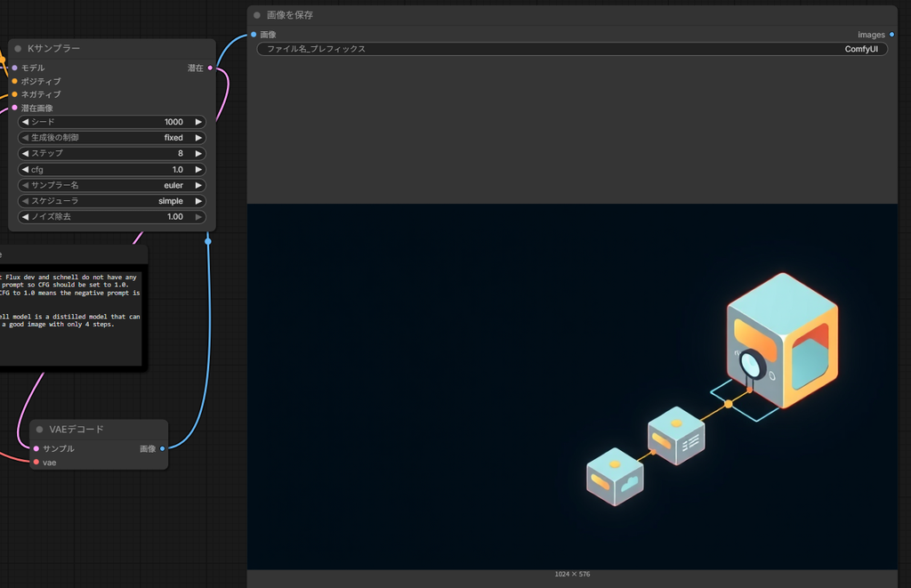911x588 pixels.
Task: Open the 生成後の制御 fixed combo box
Action: [x=111, y=138]
